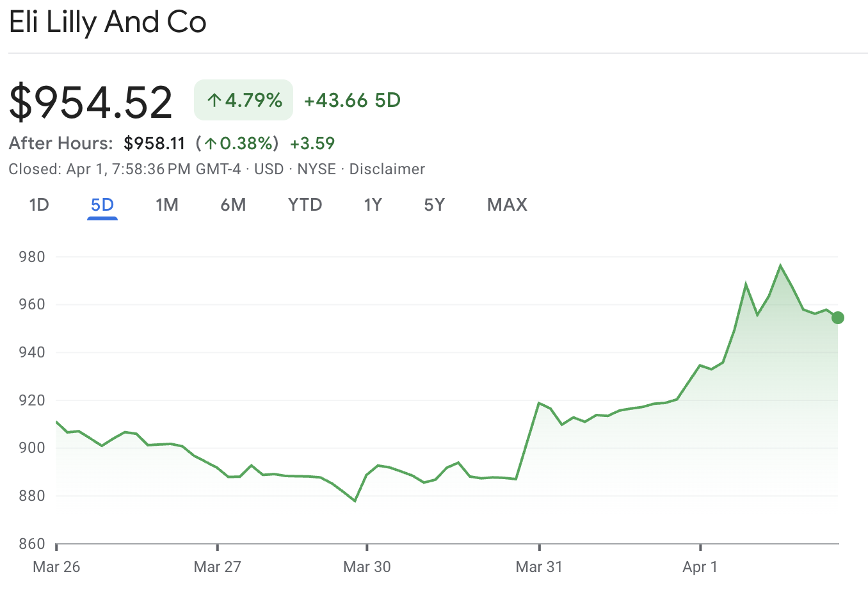
Task: Click the 4.79% change badge
Action: point(243,99)
